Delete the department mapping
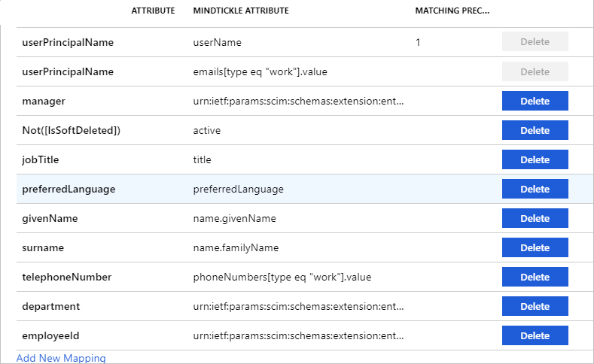Image resolution: width=594 pixels, height=364 pixels. click(x=535, y=306)
